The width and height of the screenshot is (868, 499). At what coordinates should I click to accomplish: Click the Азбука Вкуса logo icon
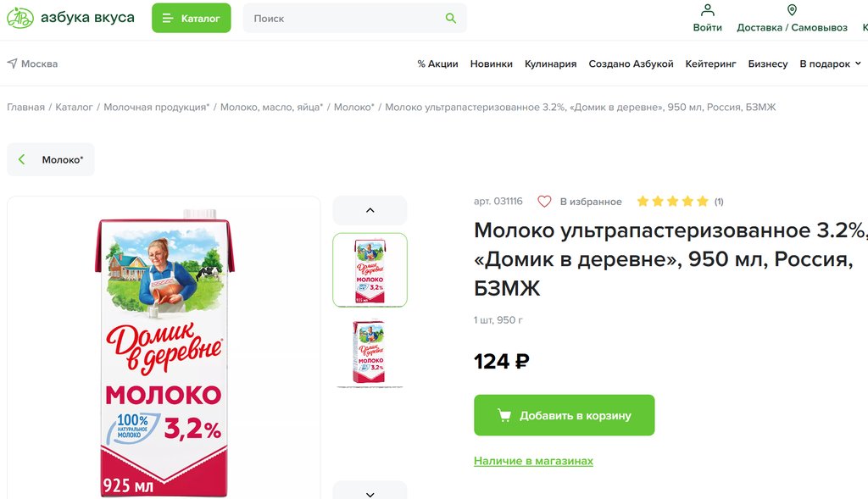pyautogui.click(x=20, y=18)
